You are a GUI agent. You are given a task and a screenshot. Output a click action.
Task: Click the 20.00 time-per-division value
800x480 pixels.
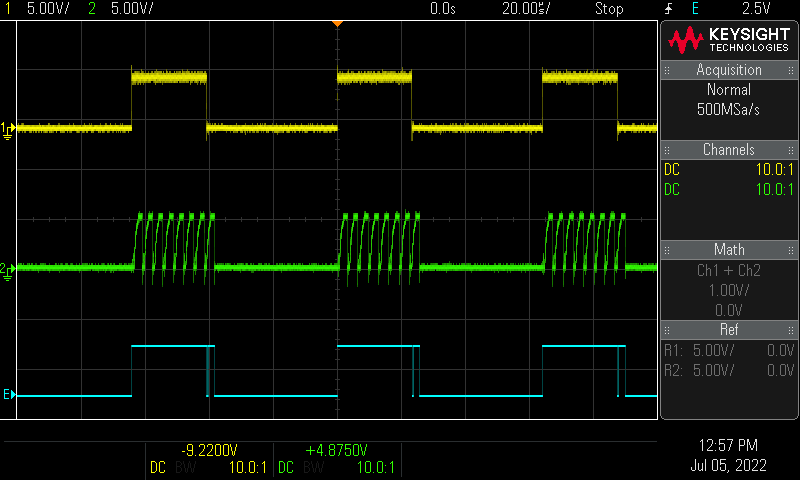click(526, 9)
